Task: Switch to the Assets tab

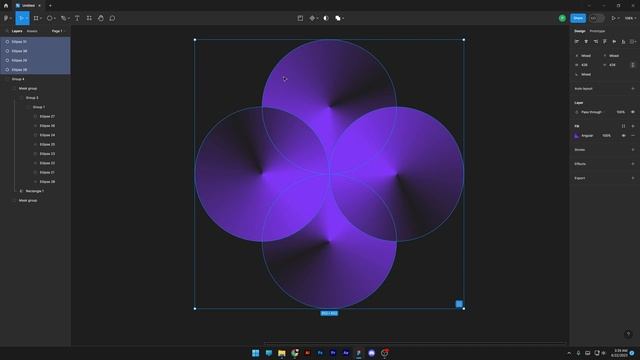Action: [x=32, y=31]
